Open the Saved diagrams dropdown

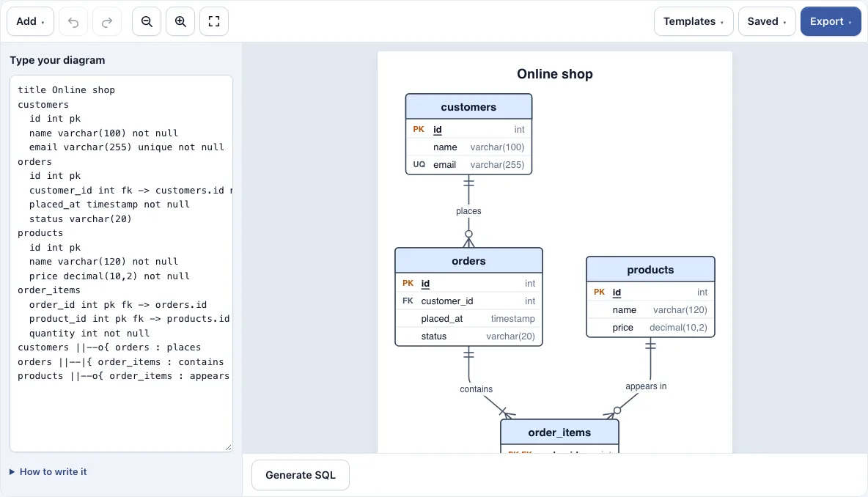767,21
